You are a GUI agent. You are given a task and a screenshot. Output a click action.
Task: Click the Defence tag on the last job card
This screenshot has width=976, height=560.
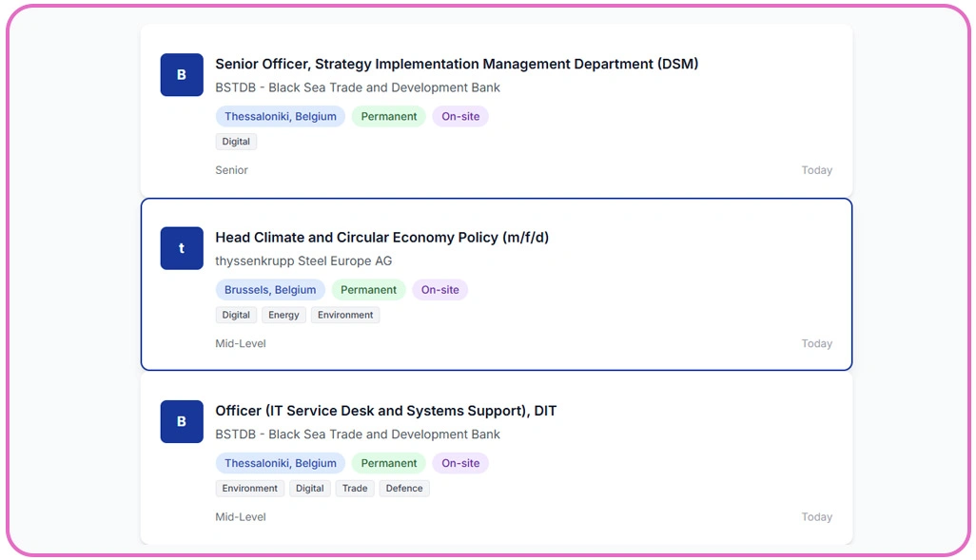pos(404,488)
